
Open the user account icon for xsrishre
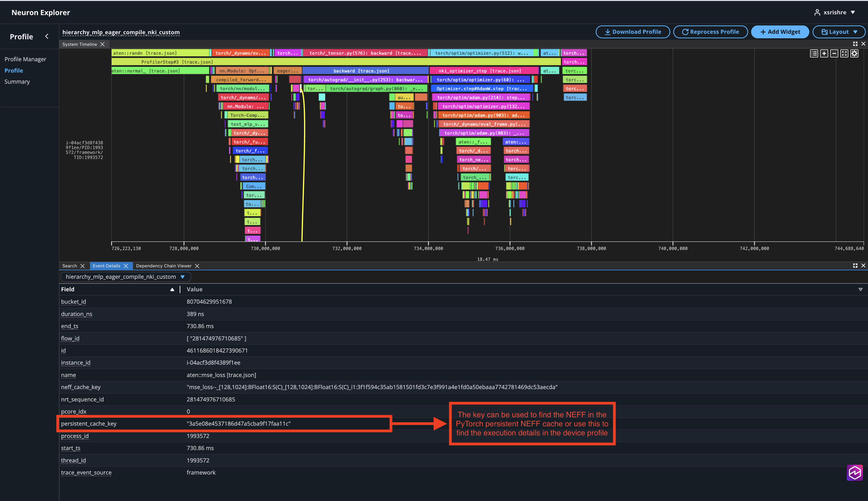click(817, 12)
